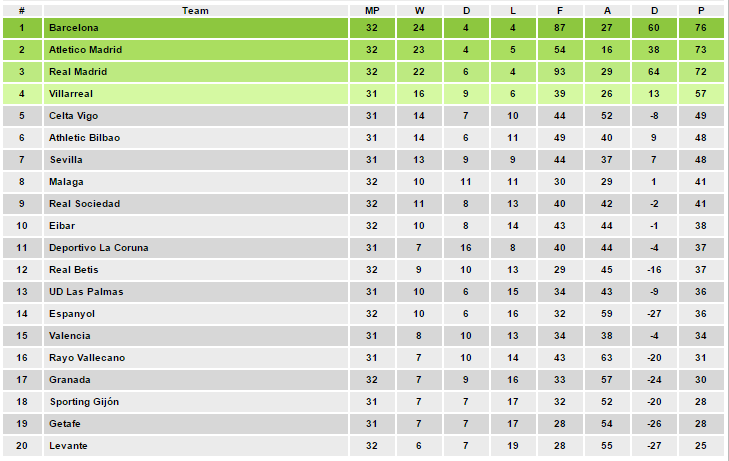
Task: Sort by the F goals-for header
Action: [x=559, y=10]
